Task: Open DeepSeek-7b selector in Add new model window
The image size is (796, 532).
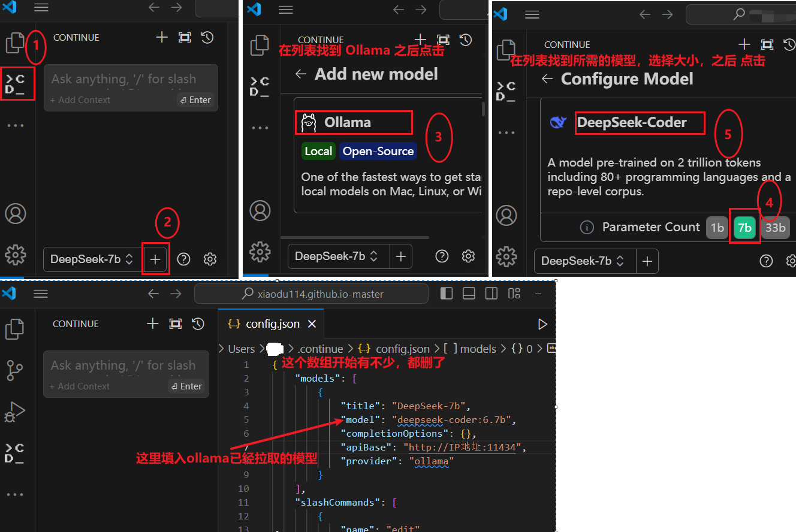Action: 339,256
